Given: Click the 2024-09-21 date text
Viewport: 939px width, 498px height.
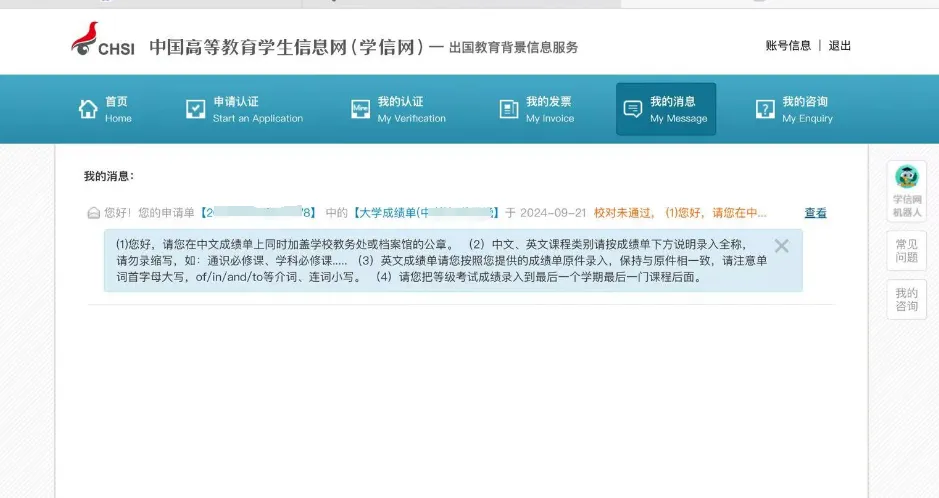Looking at the screenshot, I should coord(553,213).
